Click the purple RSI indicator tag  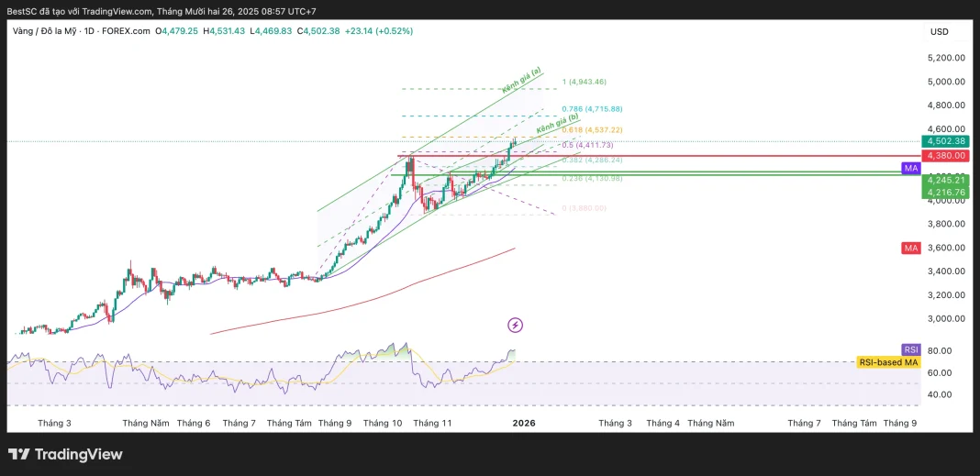tap(910, 349)
